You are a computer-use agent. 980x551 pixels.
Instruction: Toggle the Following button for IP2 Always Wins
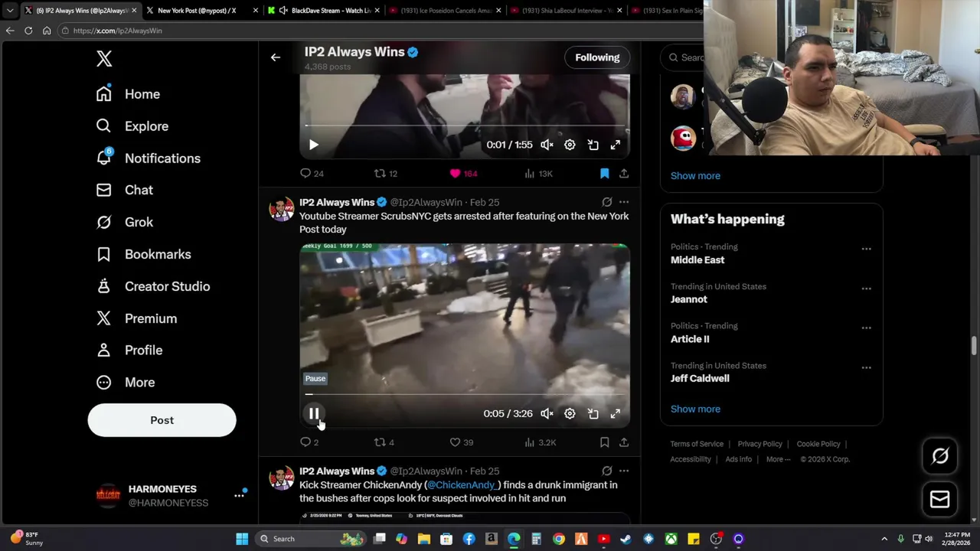tap(597, 57)
